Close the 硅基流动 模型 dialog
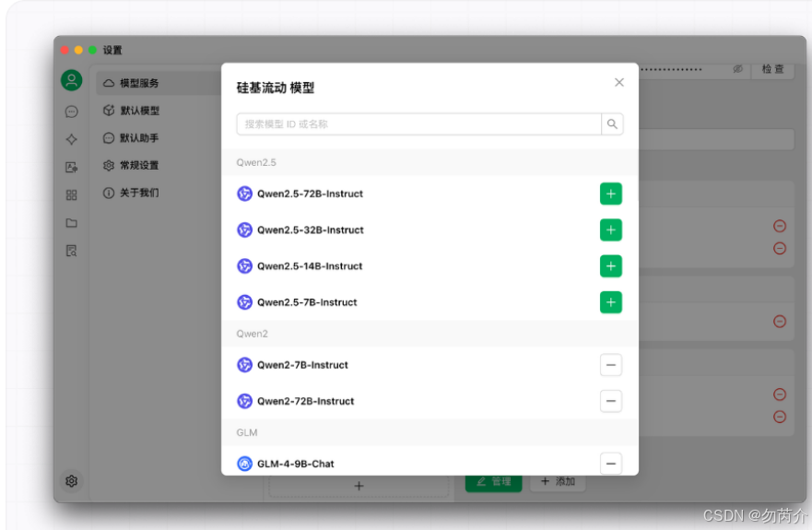The image size is (812, 530). (618, 82)
